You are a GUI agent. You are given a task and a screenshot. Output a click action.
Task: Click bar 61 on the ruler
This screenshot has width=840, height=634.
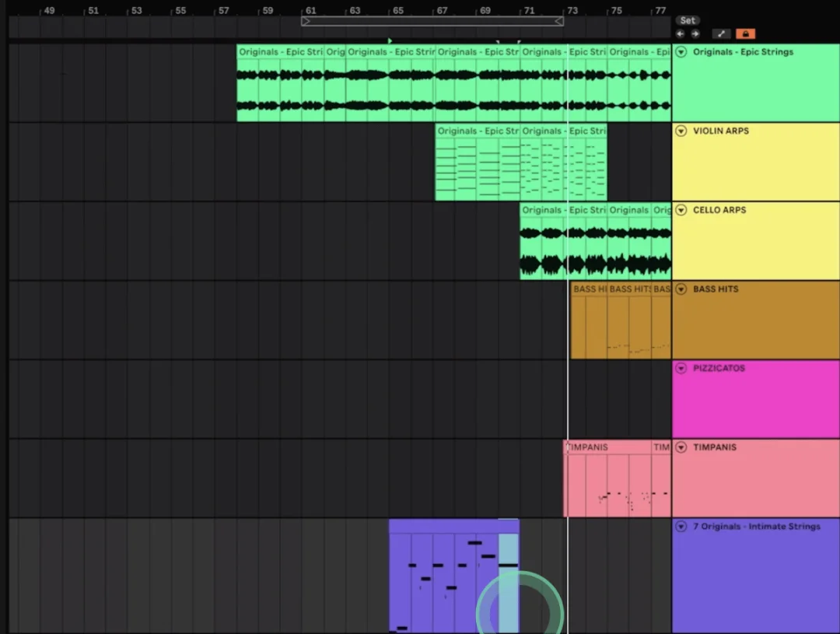point(310,10)
